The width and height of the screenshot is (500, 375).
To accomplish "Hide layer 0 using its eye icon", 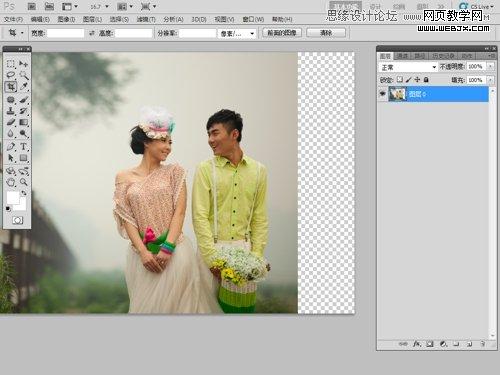I will [382, 94].
